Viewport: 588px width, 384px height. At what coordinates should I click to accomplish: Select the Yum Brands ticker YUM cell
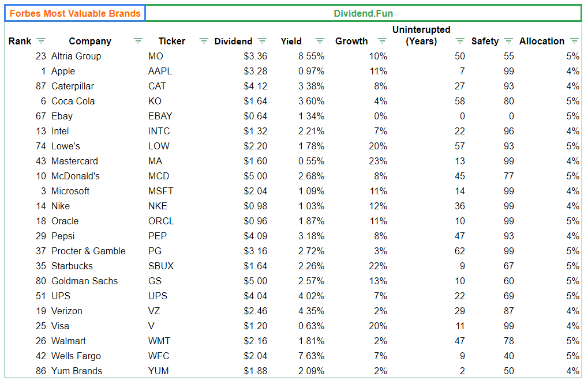pyautogui.click(x=159, y=371)
